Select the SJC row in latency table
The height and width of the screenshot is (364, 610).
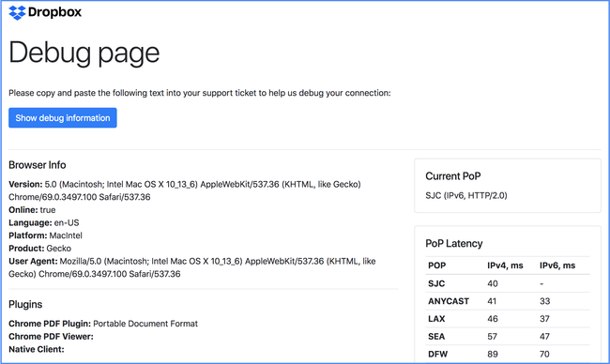point(508,283)
